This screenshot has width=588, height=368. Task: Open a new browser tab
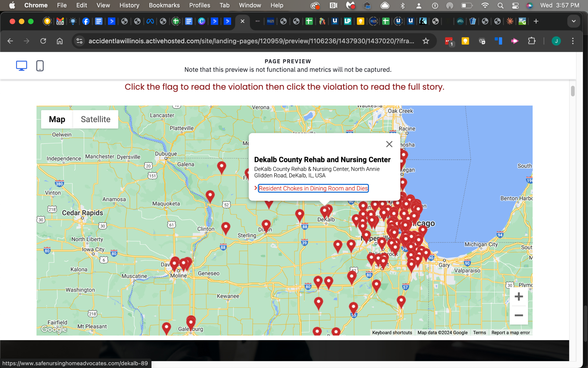[536, 21]
